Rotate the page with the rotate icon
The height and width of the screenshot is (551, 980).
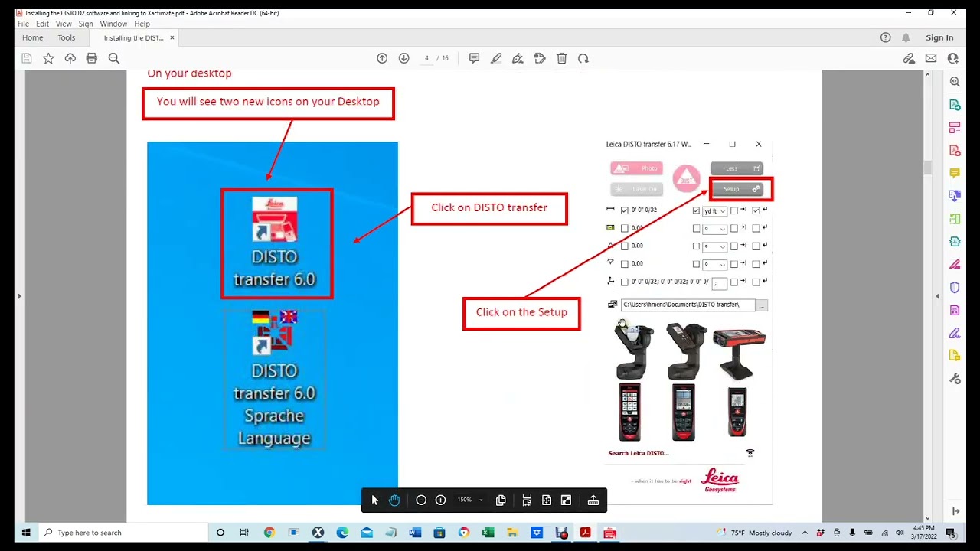583,58
